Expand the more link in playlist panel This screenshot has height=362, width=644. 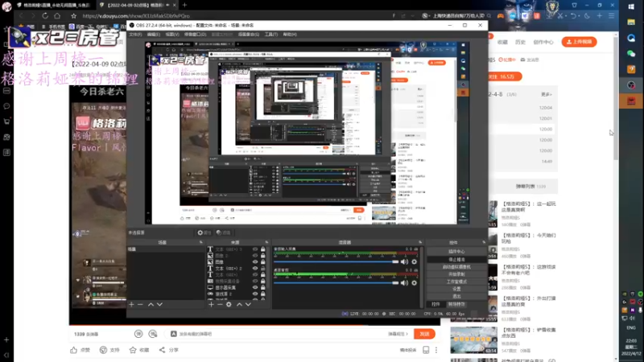[x=547, y=94]
